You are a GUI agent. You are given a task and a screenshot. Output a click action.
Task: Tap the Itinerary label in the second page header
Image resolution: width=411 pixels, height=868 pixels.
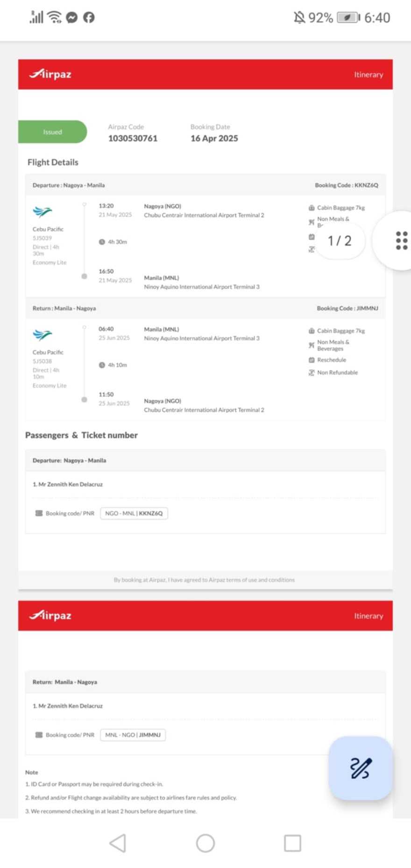(368, 616)
